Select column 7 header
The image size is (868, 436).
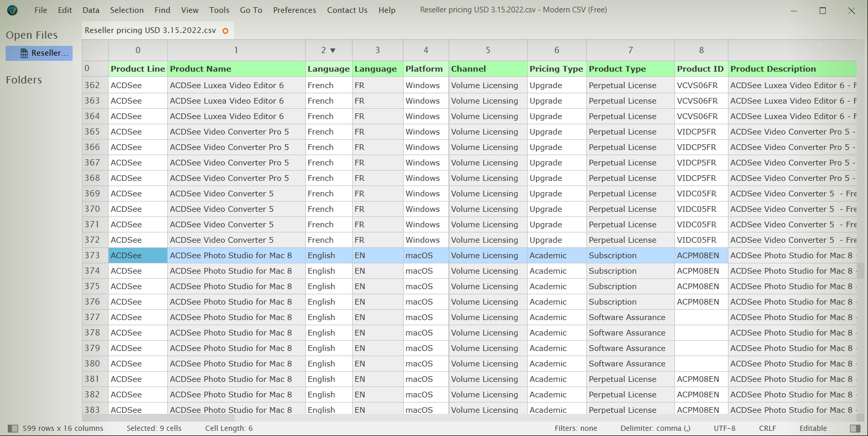[x=630, y=51]
